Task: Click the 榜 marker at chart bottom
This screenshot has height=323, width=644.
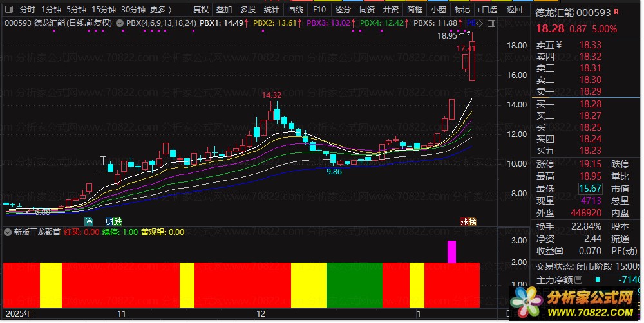Action: point(472,222)
